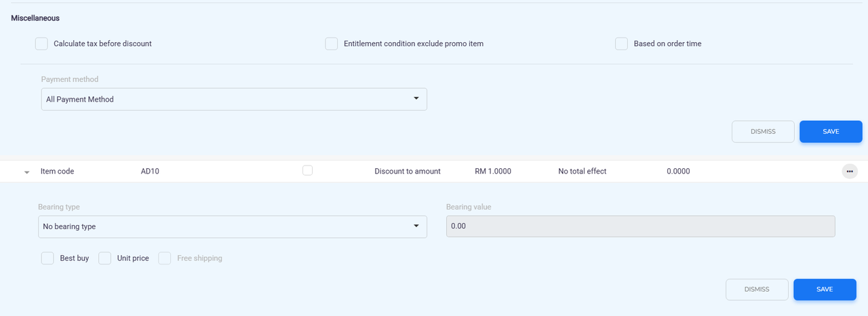Click SAVE below the Bearing type section
The width and height of the screenshot is (868, 316).
pyautogui.click(x=824, y=290)
